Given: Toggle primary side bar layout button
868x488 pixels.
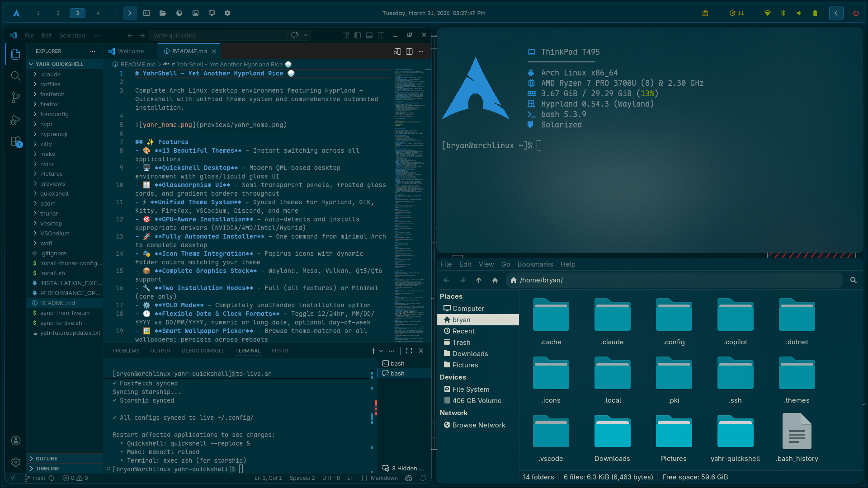Looking at the screenshot, I should (x=358, y=35).
